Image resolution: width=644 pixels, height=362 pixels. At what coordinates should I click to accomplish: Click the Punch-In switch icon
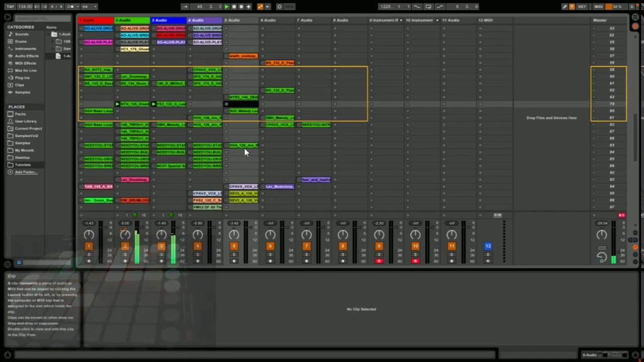(417, 7)
